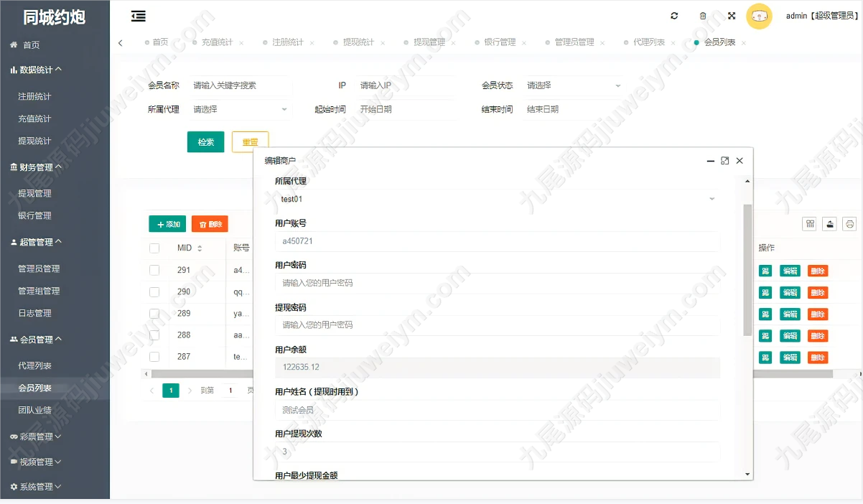
Task: Click the trash icon in the top bar
Action: click(x=703, y=16)
